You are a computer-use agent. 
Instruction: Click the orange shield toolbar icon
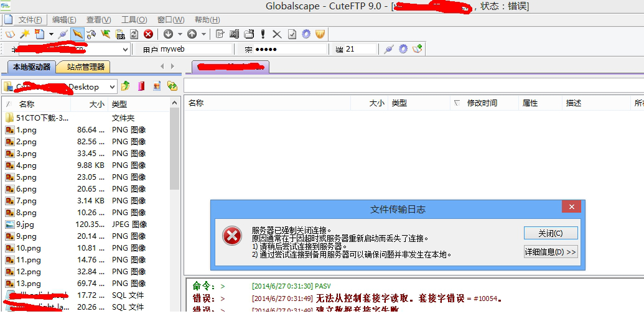coord(320,34)
